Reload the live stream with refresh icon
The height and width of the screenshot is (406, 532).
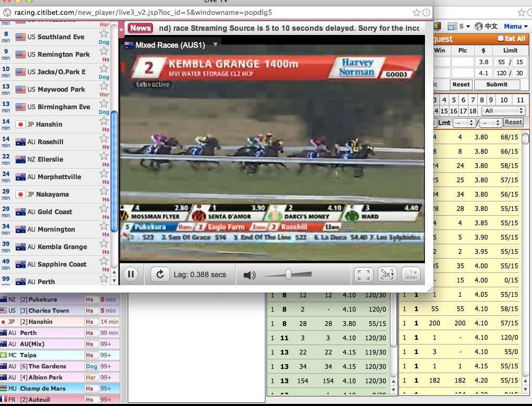pos(160,274)
